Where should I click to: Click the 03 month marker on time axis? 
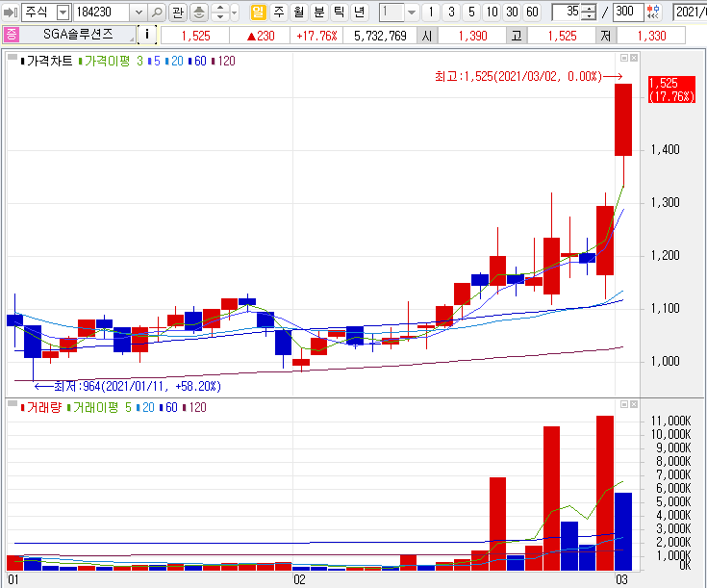(x=621, y=580)
